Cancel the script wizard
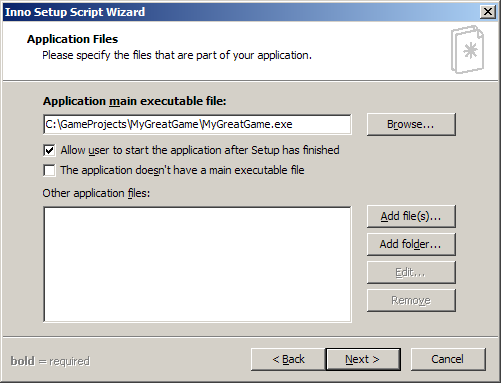This screenshot has height=383, width=501. 448,359
